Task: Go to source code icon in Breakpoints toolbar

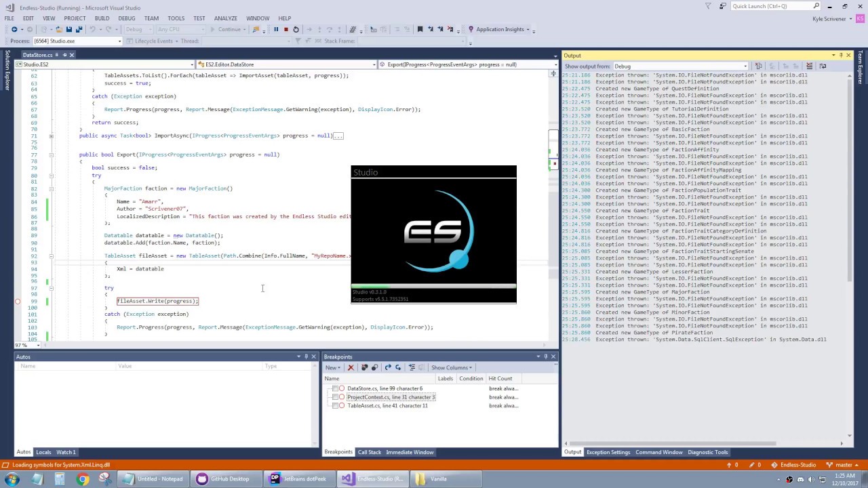Action: (x=412, y=367)
